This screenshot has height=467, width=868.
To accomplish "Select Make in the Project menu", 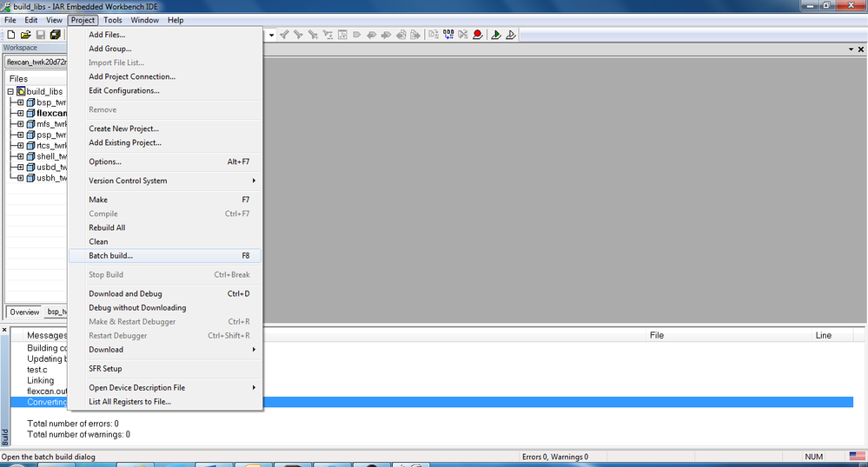I will 165,200.
